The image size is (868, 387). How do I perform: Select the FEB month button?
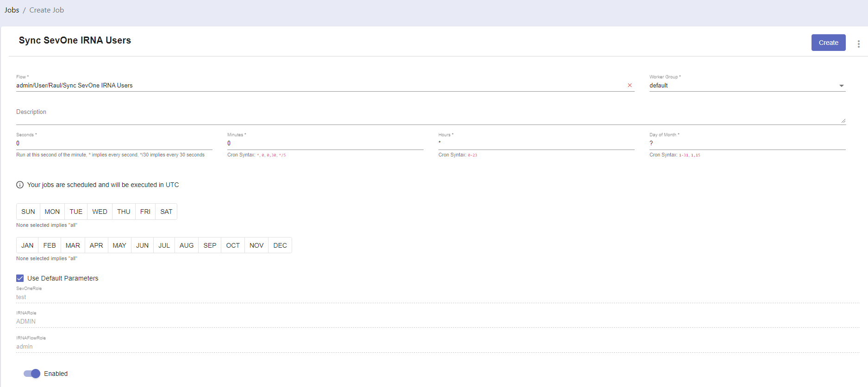(x=50, y=245)
